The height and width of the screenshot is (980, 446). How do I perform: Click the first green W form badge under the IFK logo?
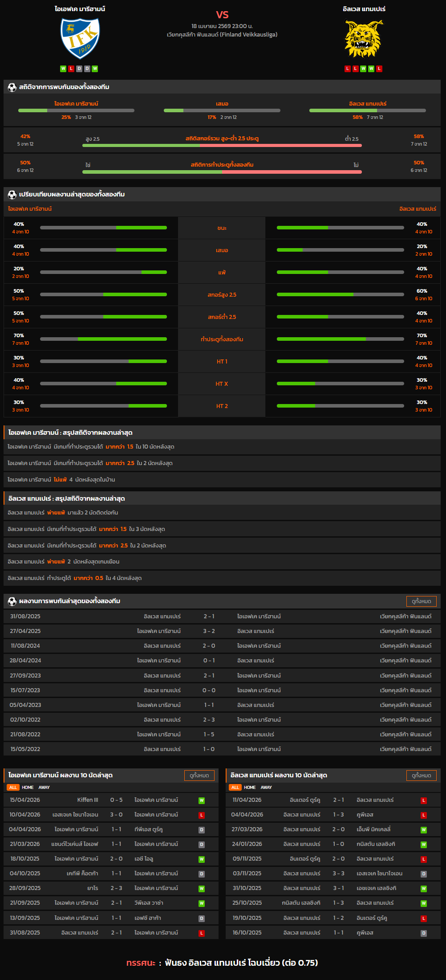pos(63,69)
